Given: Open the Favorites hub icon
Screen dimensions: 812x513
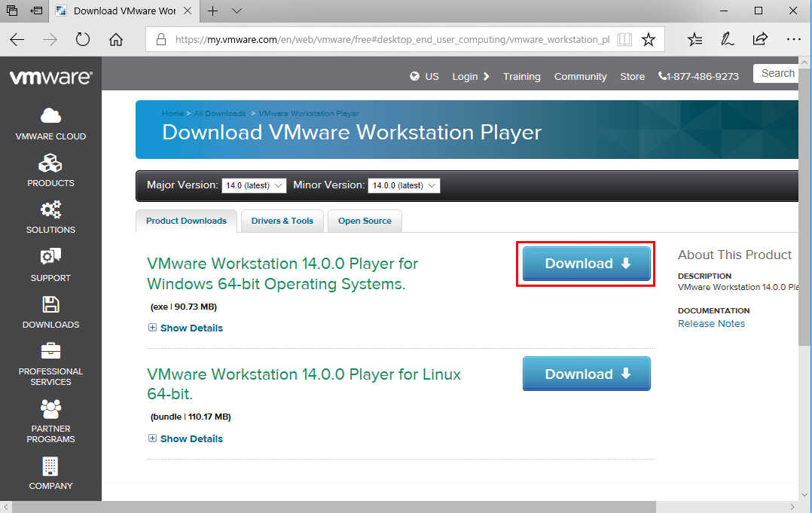Looking at the screenshot, I should (x=695, y=39).
